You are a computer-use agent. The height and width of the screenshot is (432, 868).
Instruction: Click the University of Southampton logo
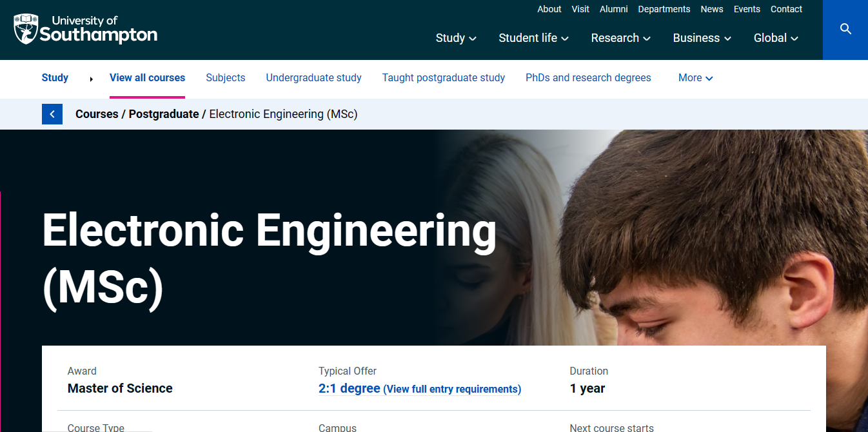click(x=85, y=29)
